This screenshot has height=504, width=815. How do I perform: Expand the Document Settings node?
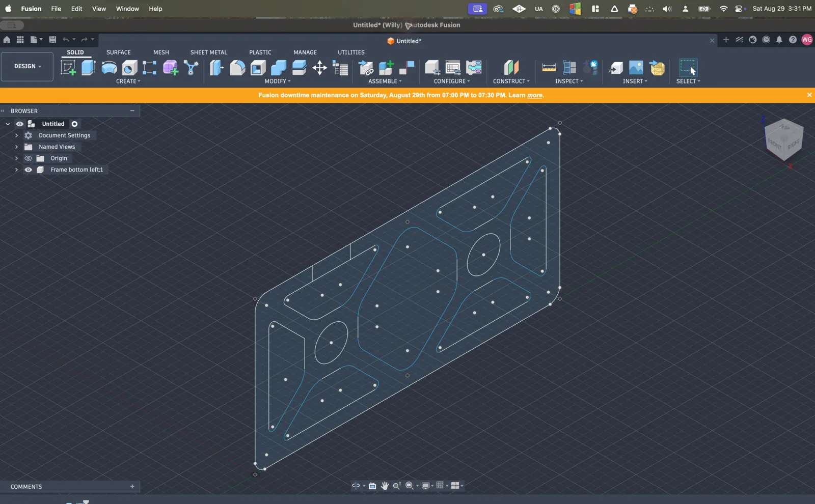[16, 135]
